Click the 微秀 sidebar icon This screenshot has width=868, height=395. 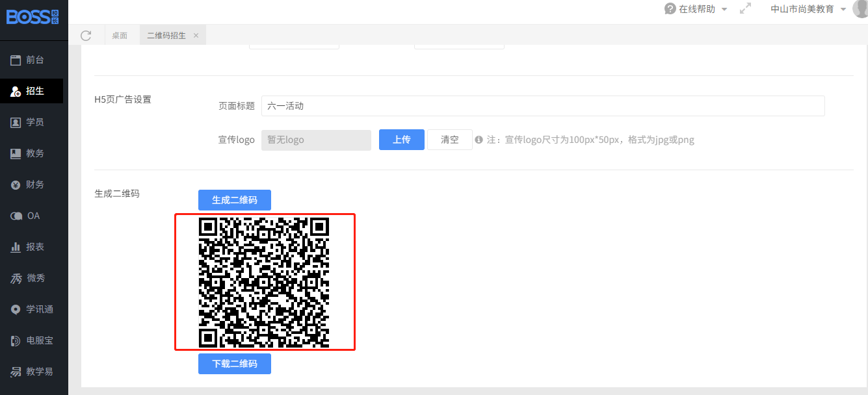(16, 278)
